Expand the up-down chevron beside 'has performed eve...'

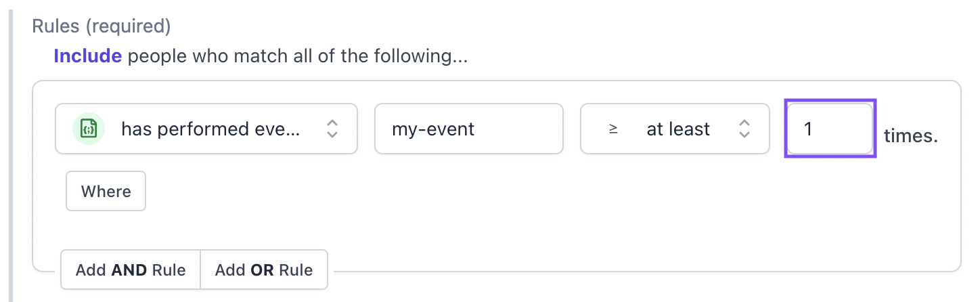pyautogui.click(x=332, y=129)
